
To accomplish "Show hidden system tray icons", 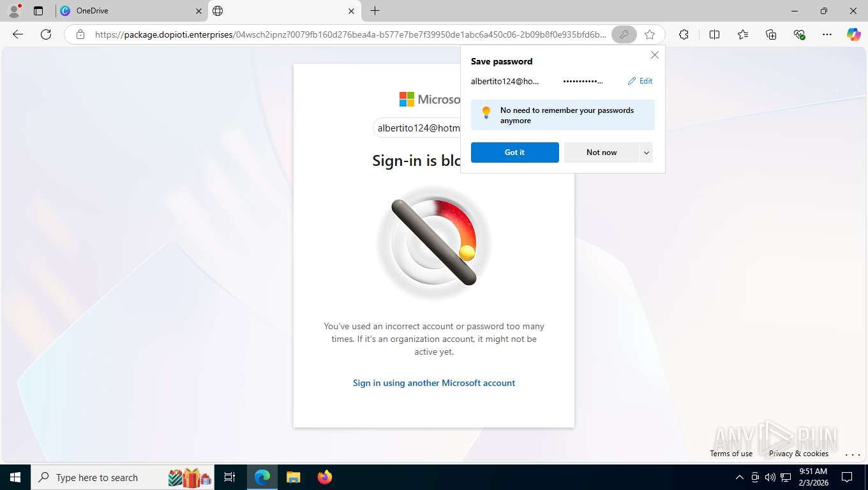I will pyautogui.click(x=740, y=477).
